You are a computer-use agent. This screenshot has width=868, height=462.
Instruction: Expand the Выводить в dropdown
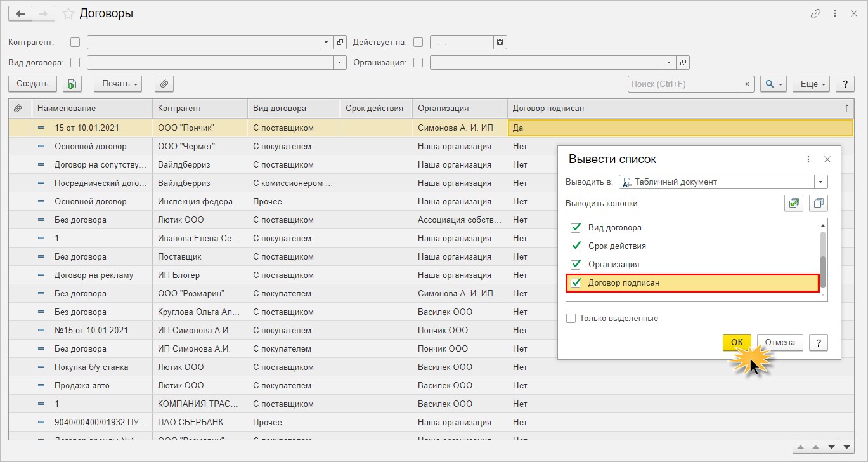tap(822, 182)
